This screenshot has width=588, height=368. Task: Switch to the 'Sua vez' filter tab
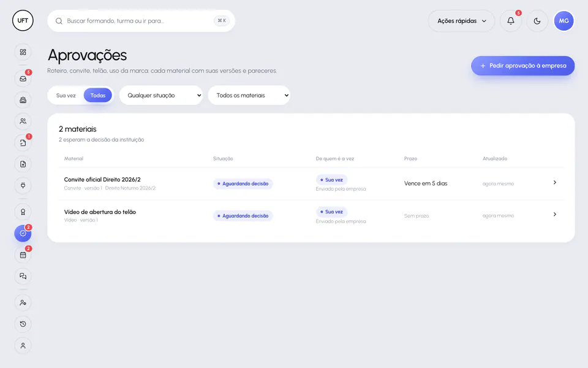click(66, 96)
